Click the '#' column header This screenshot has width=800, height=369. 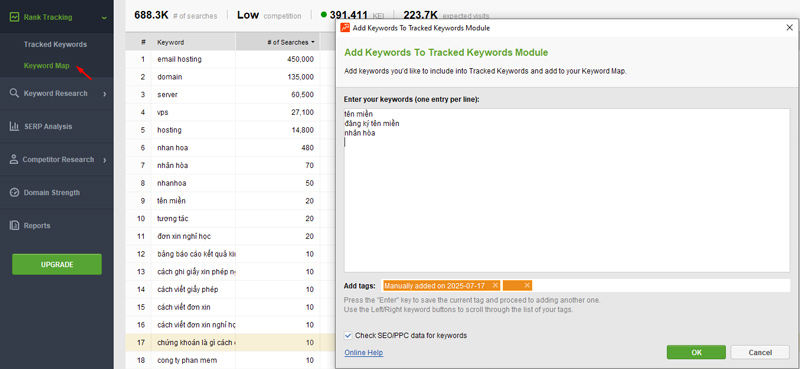coord(143,42)
